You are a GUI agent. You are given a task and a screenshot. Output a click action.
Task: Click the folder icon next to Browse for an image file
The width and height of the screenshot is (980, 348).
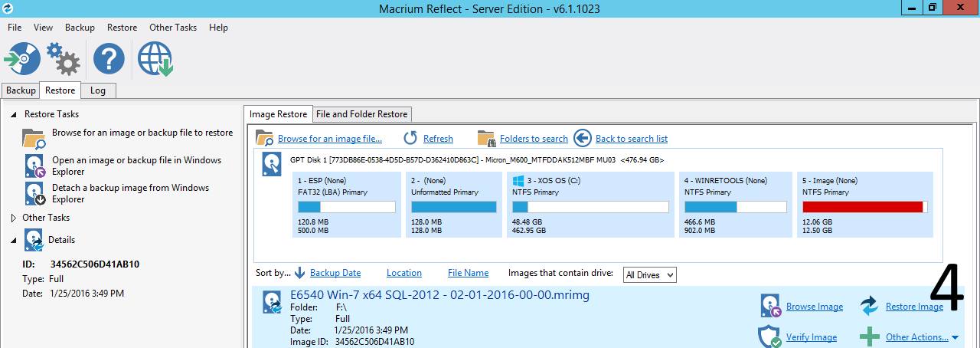pyautogui.click(x=265, y=138)
